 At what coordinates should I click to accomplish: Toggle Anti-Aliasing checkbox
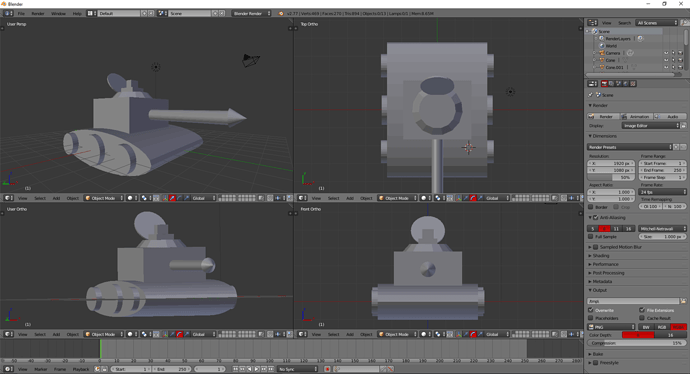(596, 217)
